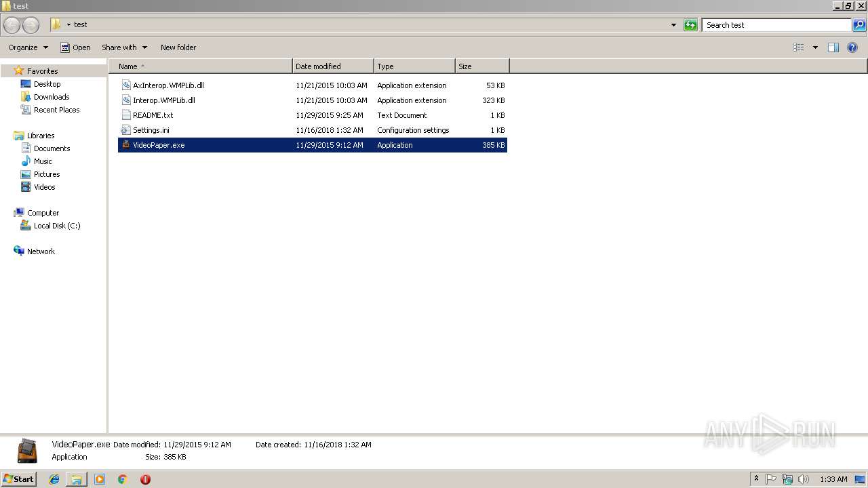Click the Recent Places icon
Screen dimensions: 868x488
click(26, 110)
